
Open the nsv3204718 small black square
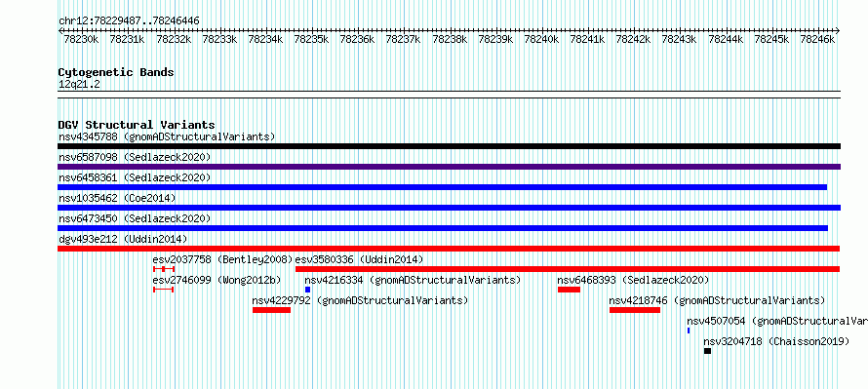point(707,351)
